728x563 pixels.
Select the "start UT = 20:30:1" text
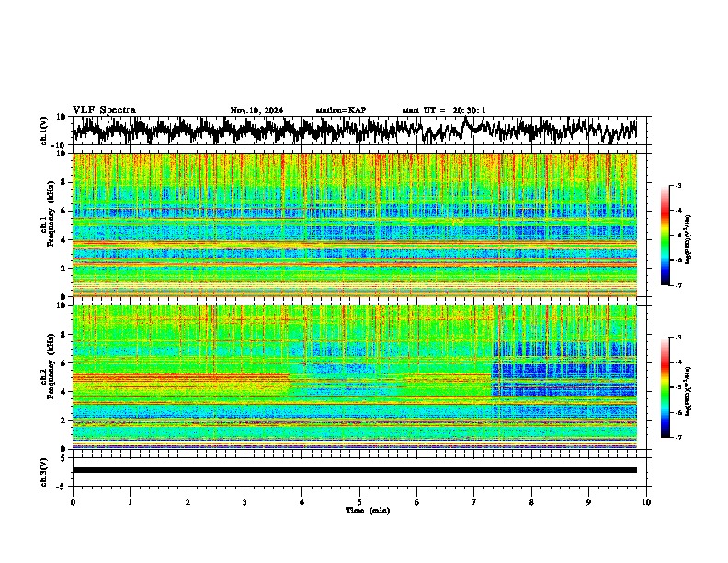(444, 110)
